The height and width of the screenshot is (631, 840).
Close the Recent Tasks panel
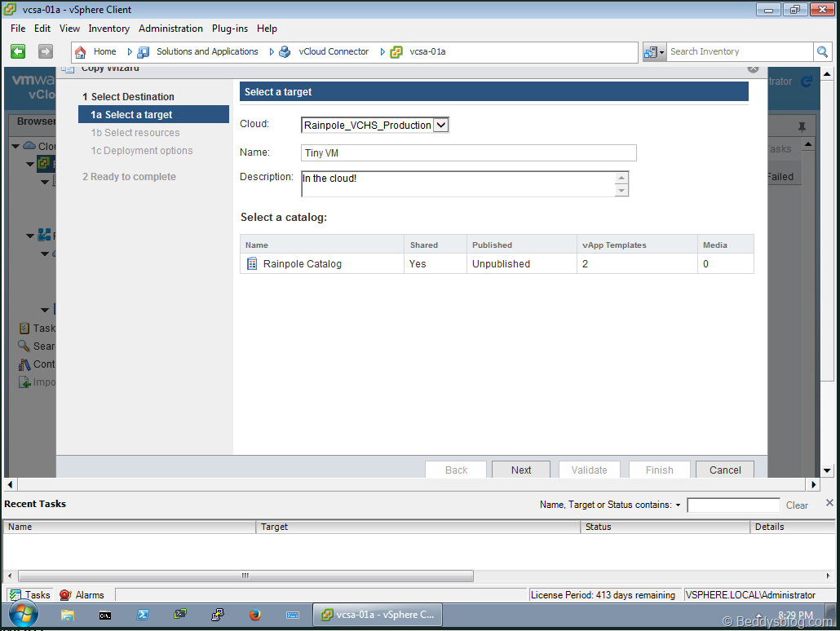[x=829, y=502]
